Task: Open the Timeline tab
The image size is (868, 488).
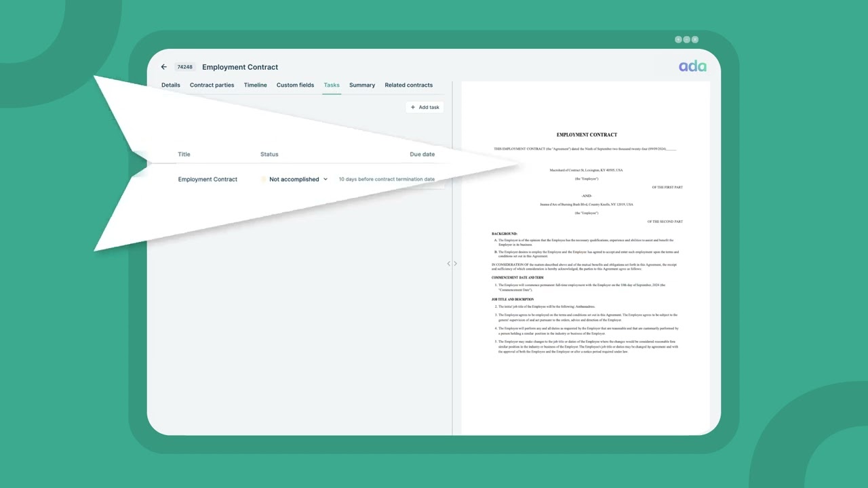Action: click(256, 85)
